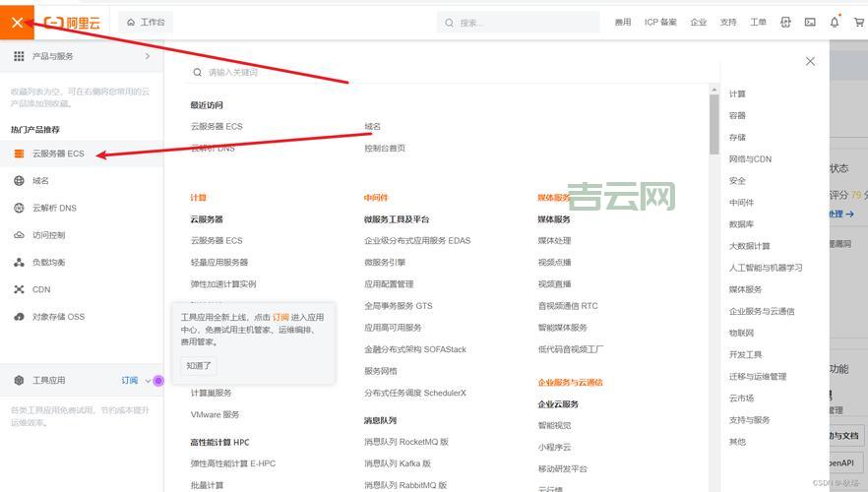Focus the top header search box
Viewport: 868px width, 492px height.
518,23
